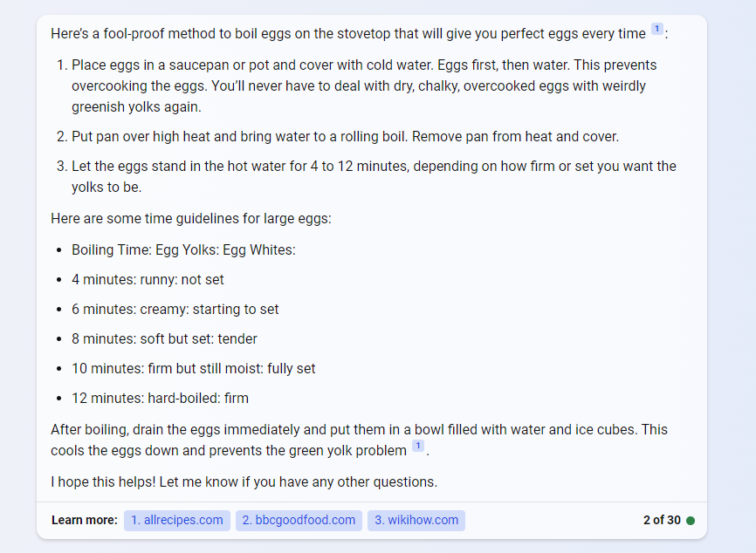Click the "Boiling Time: Egg Yolks: Egg Whites:" bullet
Image resolution: width=756 pixels, height=553 pixels.
(x=183, y=250)
